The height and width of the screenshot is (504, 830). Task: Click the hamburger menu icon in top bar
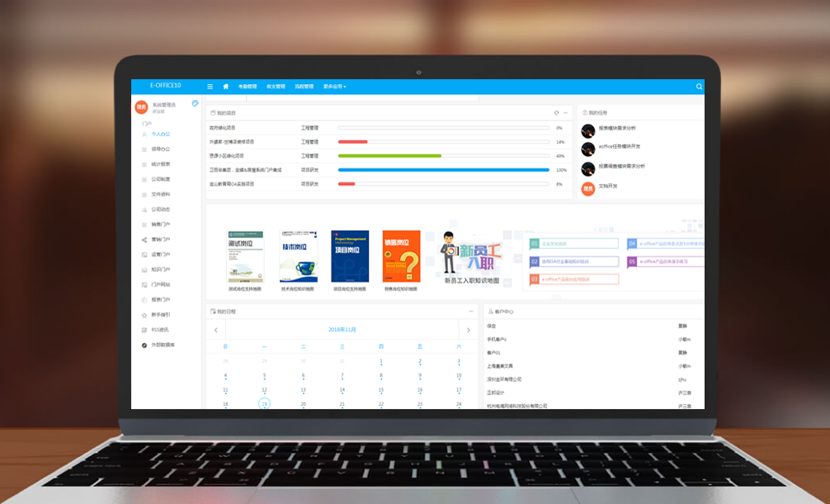click(x=210, y=86)
